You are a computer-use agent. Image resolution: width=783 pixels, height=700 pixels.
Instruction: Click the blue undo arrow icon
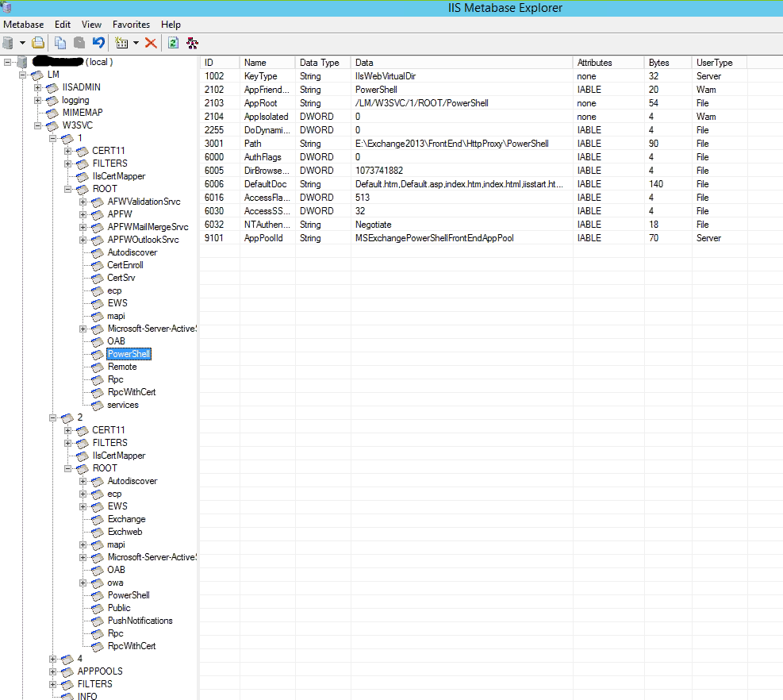tap(98, 43)
